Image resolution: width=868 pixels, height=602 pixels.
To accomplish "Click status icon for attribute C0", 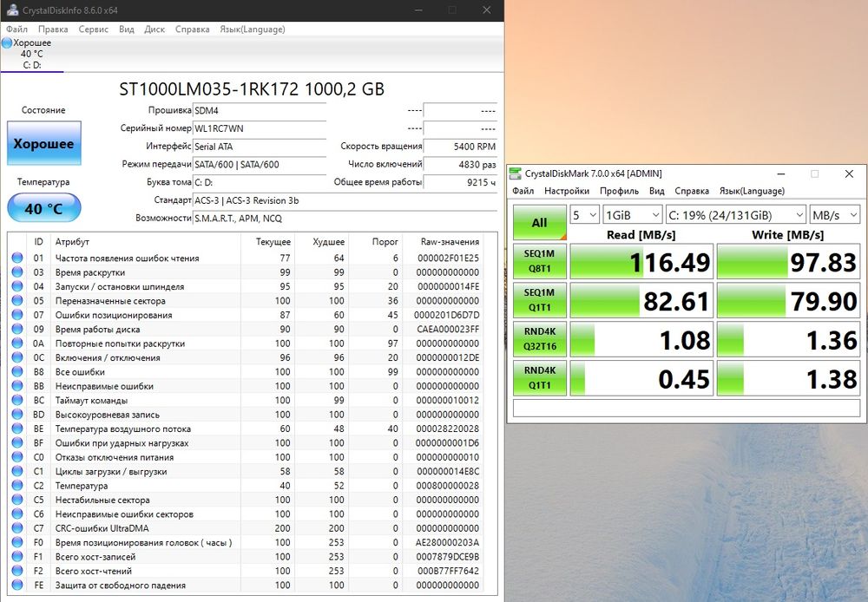I will click(17, 457).
